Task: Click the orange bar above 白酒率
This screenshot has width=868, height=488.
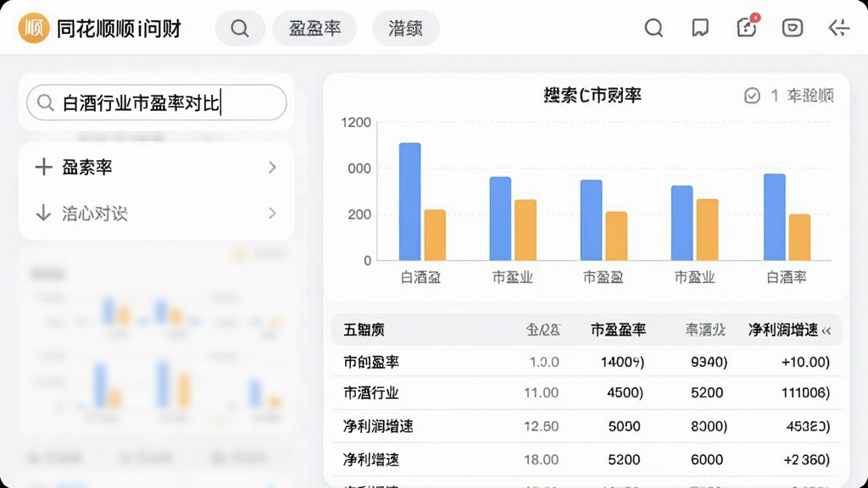Action: [799, 237]
